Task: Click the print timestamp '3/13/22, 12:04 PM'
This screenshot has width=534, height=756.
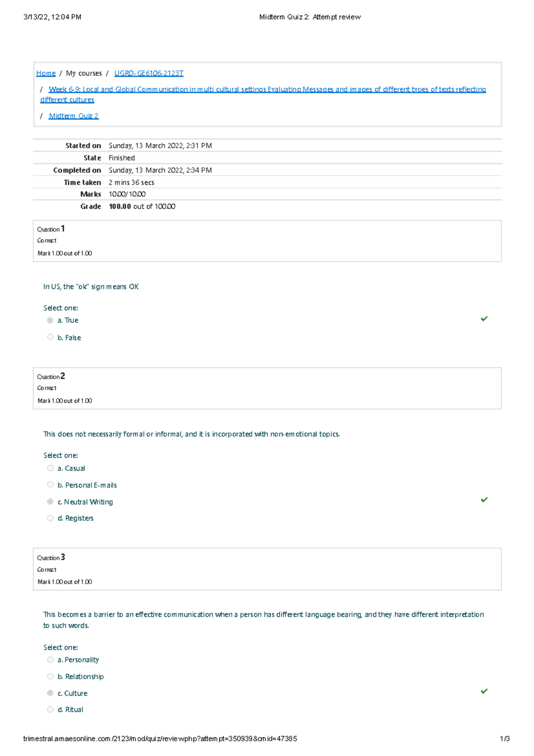Action: coord(52,17)
